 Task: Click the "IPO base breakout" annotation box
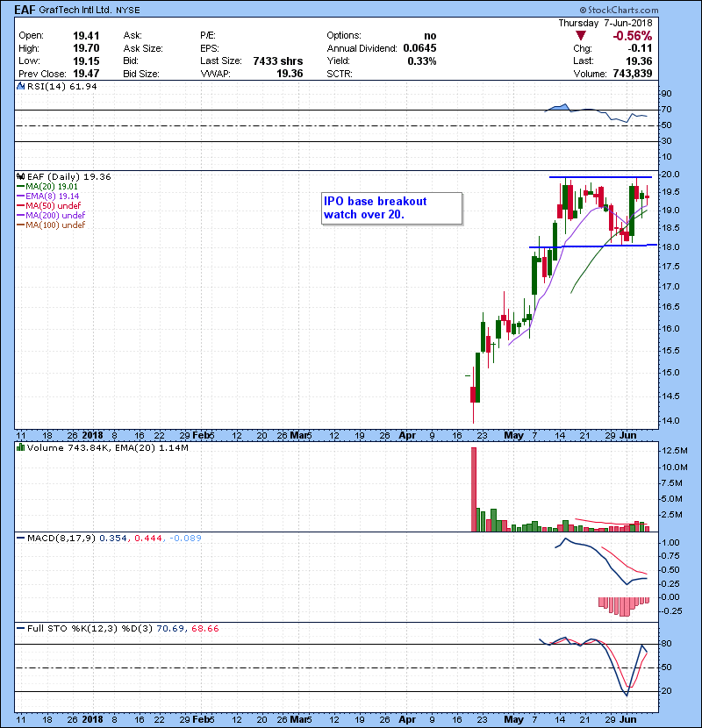point(391,208)
